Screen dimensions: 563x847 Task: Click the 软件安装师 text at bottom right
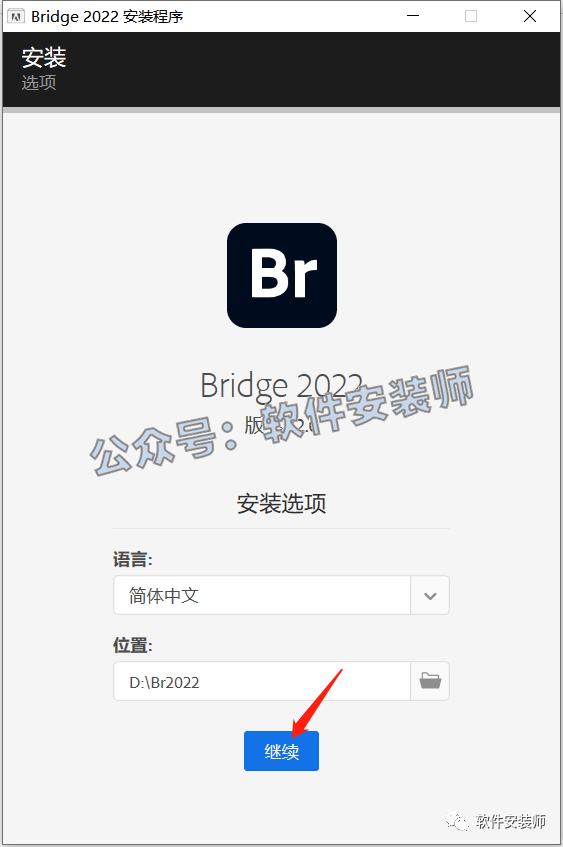click(511, 822)
